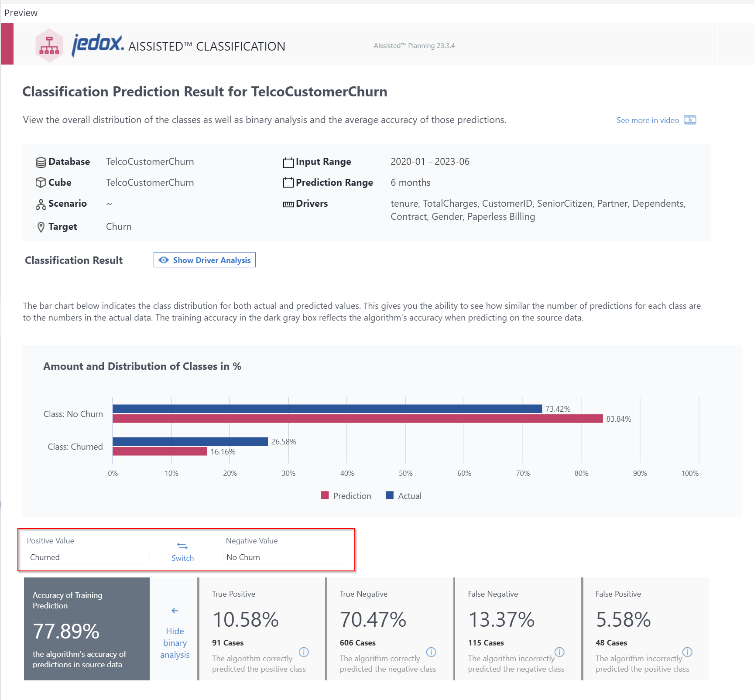Open the See more in video link

point(648,120)
